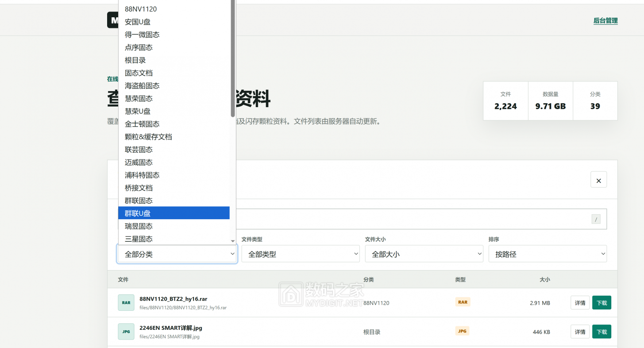Screen dimensions: 644x348
Task: Click the JPG file icon beside 2246EN SMART详解.jpg
Action: click(x=126, y=332)
